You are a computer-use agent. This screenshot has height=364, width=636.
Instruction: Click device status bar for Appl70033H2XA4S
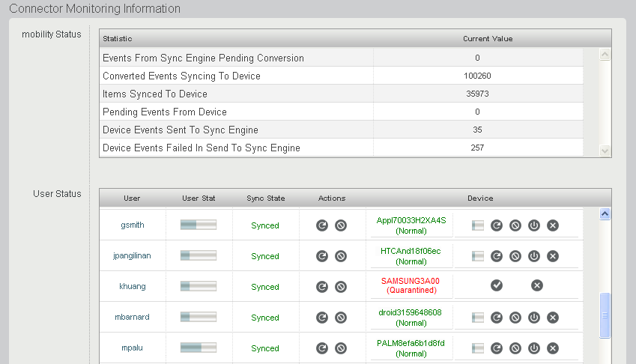478,225
